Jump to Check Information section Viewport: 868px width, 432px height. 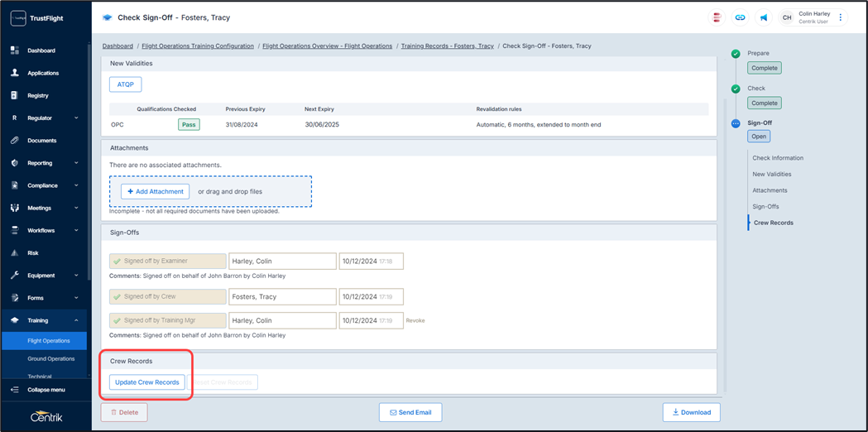(x=777, y=158)
